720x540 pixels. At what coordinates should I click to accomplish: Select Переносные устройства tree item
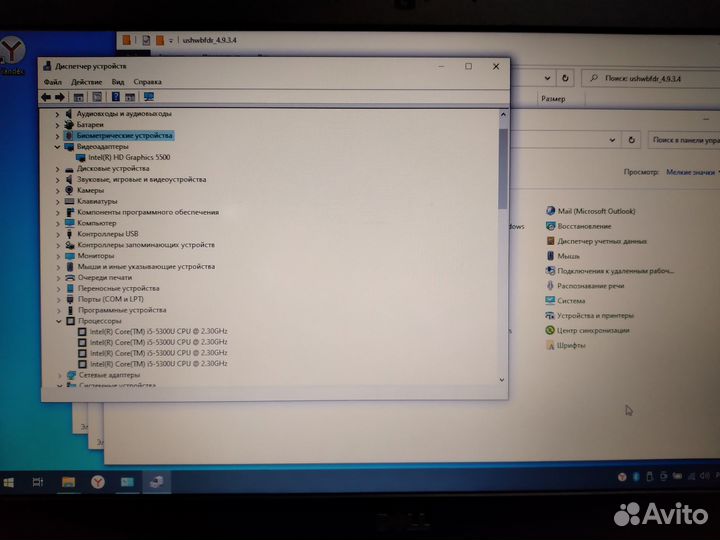118,288
